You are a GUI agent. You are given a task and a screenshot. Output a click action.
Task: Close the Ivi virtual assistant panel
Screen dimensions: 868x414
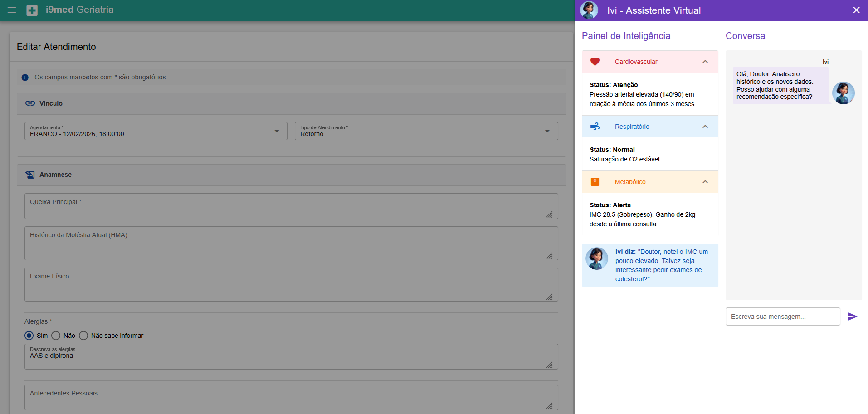point(856,10)
